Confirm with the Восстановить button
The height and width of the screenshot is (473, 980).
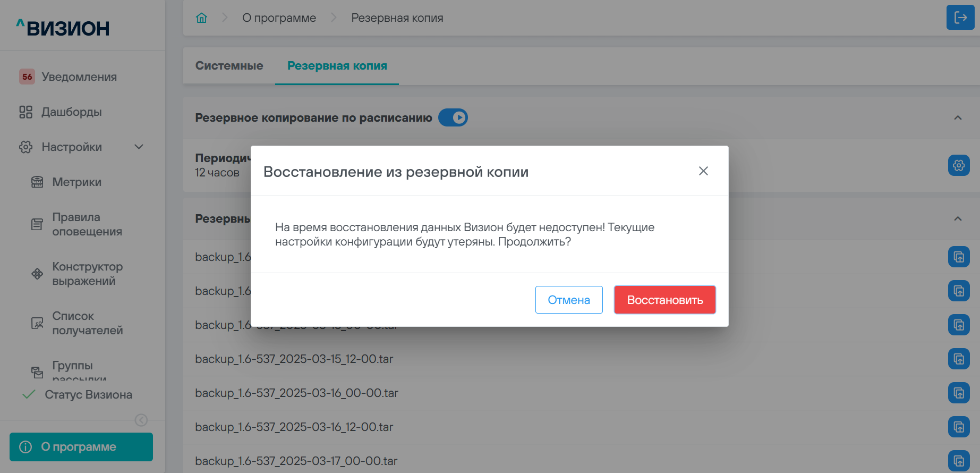coord(664,300)
